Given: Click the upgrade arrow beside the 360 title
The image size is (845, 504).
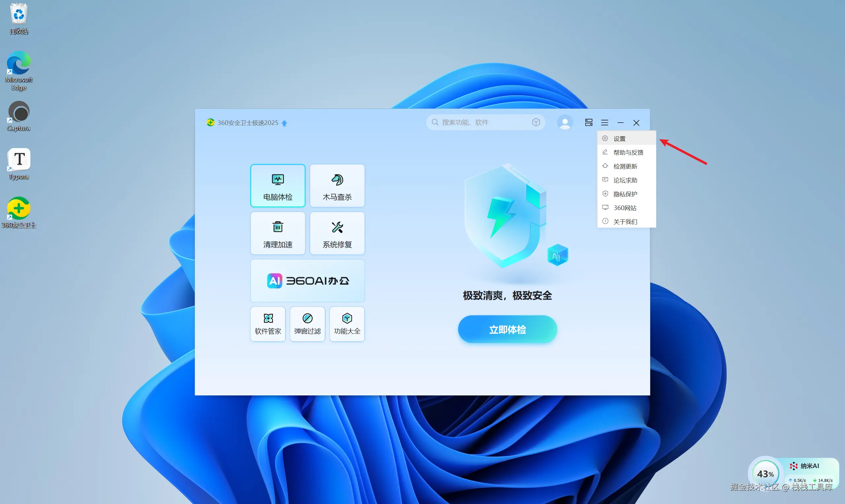Looking at the screenshot, I should (x=285, y=123).
